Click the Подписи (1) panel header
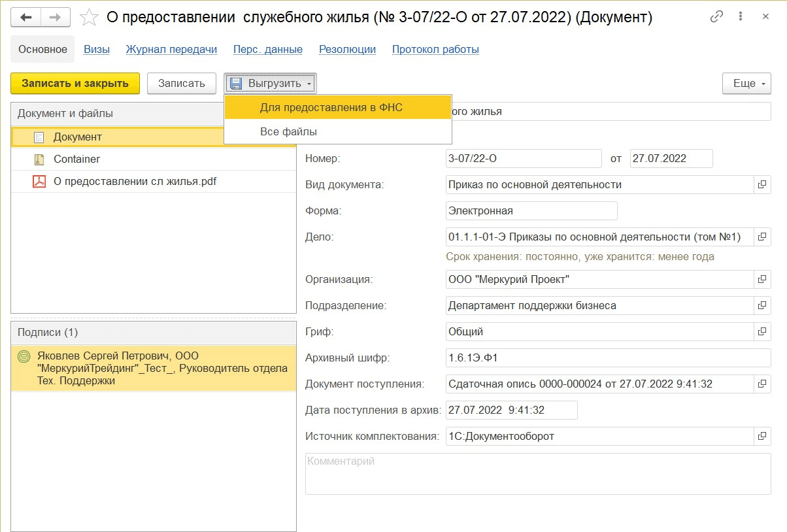 pyautogui.click(x=154, y=333)
